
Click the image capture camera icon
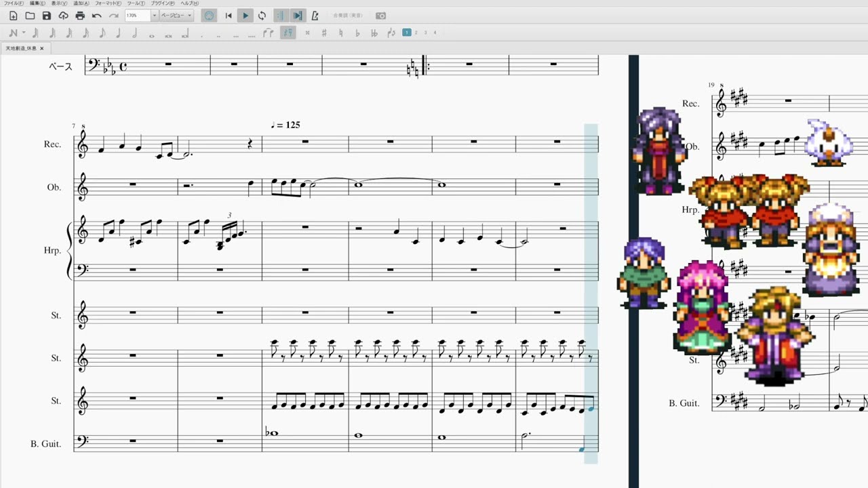point(381,16)
